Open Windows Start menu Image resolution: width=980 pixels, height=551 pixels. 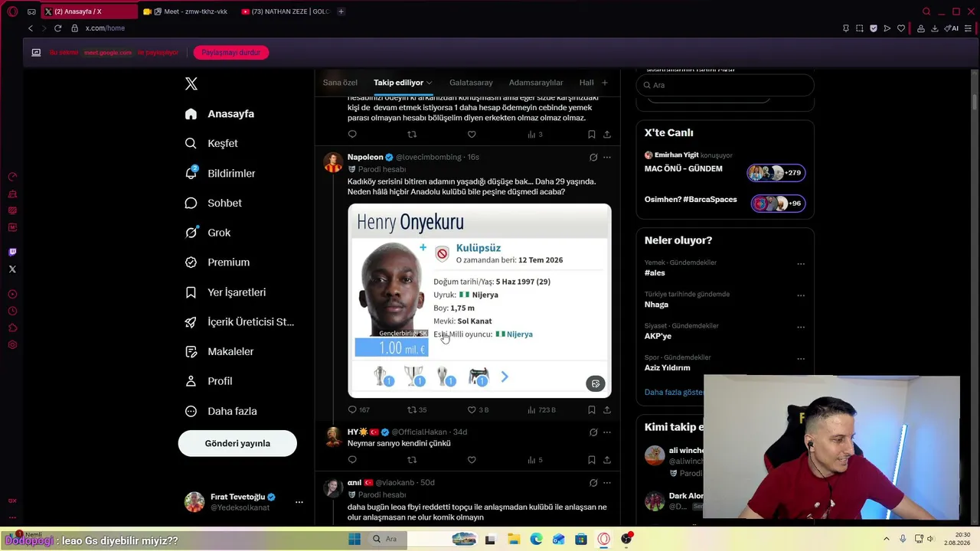coord(354,539)
